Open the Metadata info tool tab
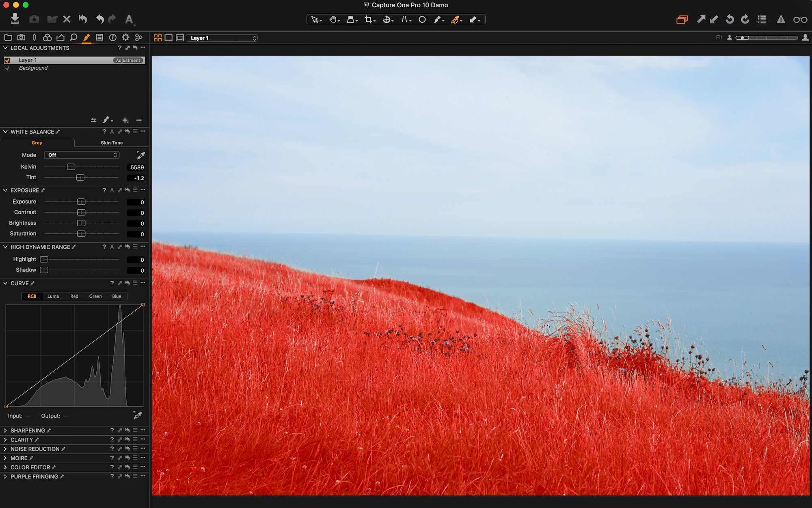 pyautogui.click(x=112, y=37)
